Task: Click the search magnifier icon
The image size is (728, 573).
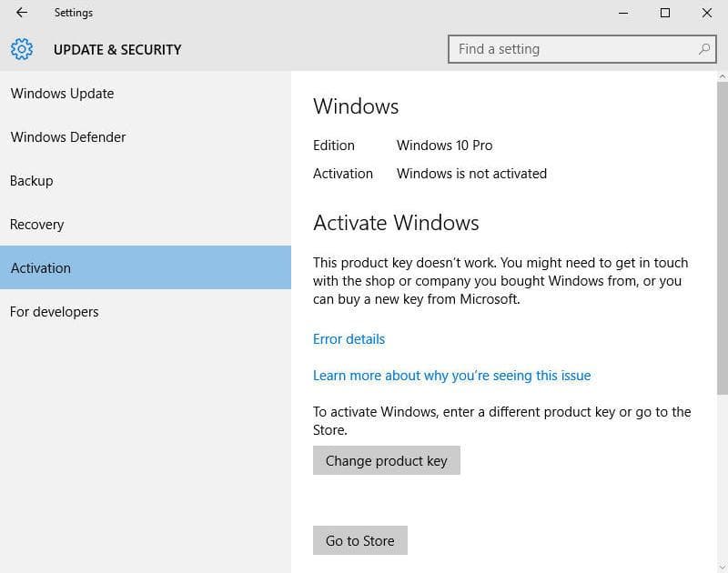Action: point(703,49)
